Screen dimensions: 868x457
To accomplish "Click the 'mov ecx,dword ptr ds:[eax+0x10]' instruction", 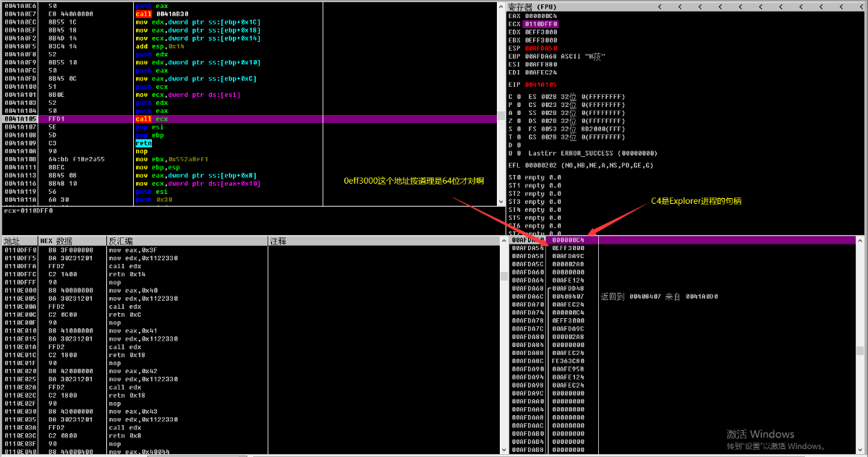I will coord(197,184).
